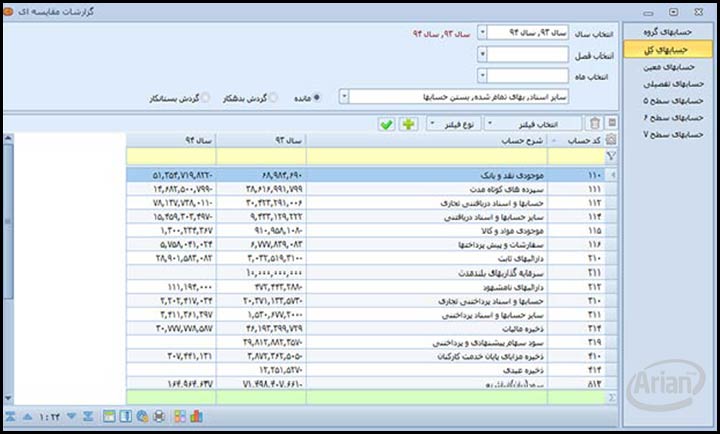Jump to last record in the navigator
The width and height of the screenshot is (720, 434).
point(88,417)
